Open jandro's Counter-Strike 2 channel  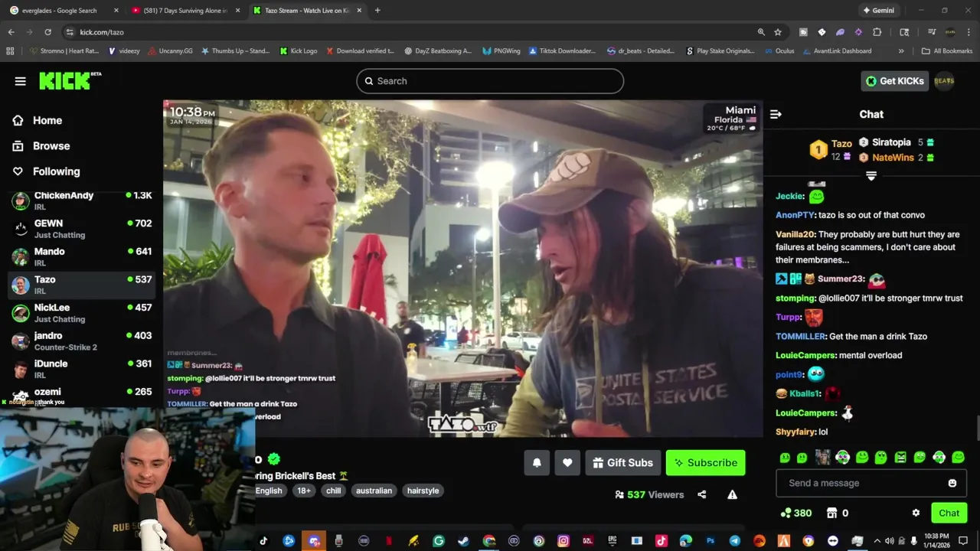click(82, 341)
